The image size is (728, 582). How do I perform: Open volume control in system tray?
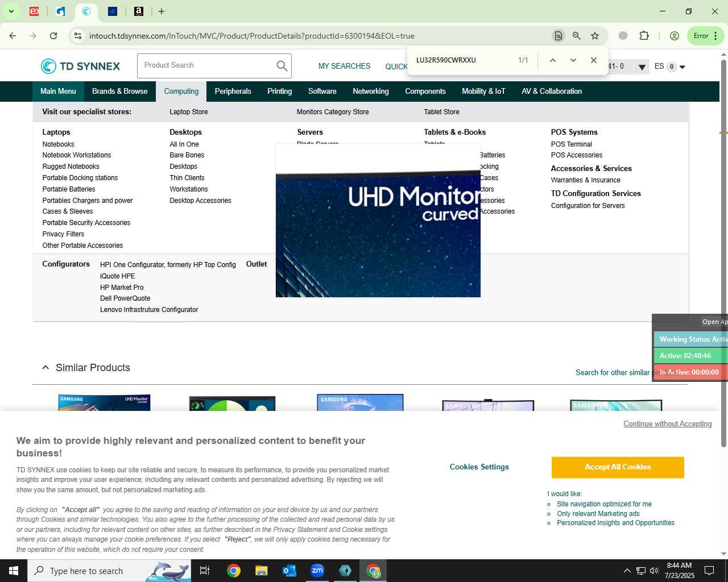[x=654, y=571]
